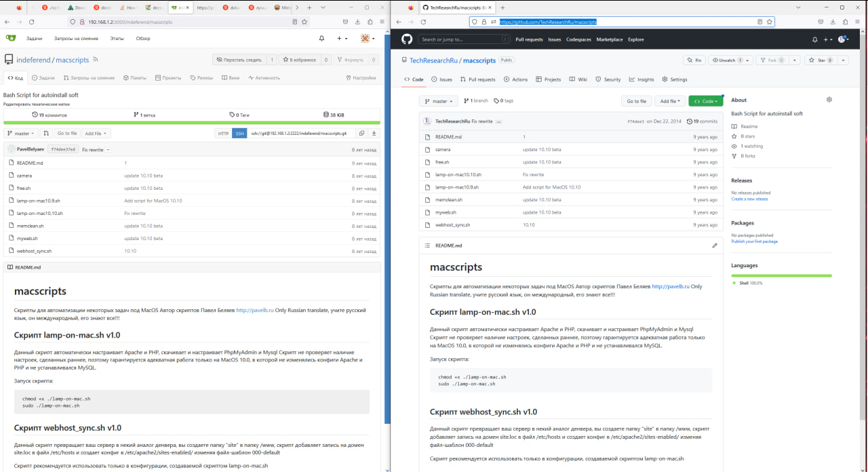Edit README.md with the pencil icon on GitHub
Screen dimensions: 868x472
point(715,245)
